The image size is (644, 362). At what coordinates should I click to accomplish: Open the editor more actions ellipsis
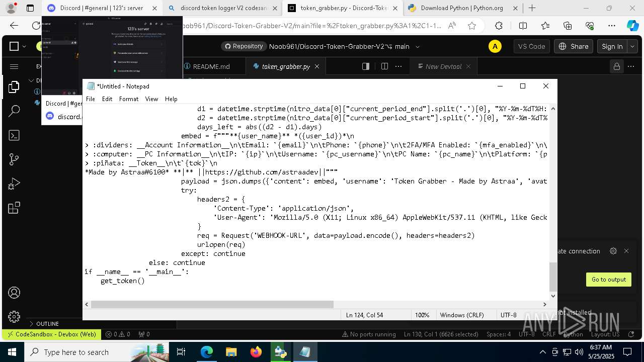398,66
